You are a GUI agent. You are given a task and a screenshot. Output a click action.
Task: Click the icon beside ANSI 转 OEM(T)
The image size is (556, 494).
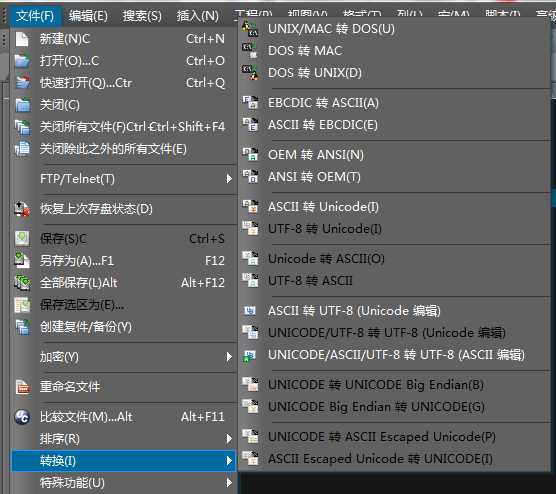click(x=250, y=176)
